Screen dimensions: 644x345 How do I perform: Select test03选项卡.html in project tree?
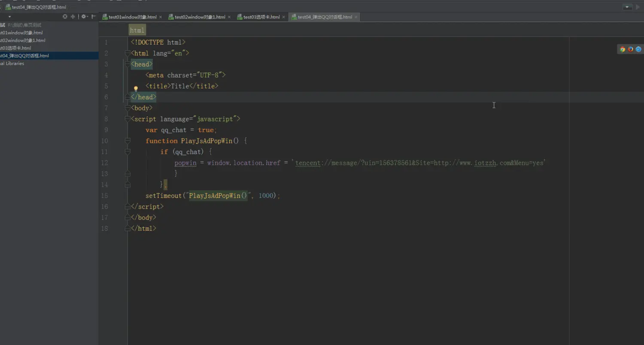pyautogui.click(x=16, y=48)
